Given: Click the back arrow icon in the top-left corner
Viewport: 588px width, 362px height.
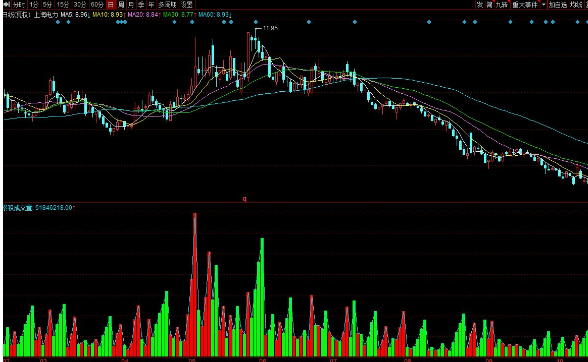Looking at the screenshot, I should (x=6, y=5).
